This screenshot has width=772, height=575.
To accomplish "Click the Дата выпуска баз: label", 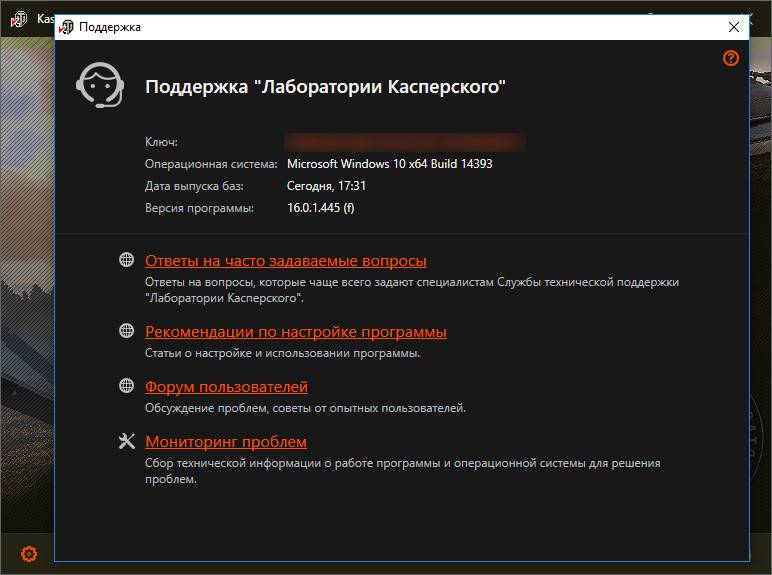I will click(x=194, y=186).
